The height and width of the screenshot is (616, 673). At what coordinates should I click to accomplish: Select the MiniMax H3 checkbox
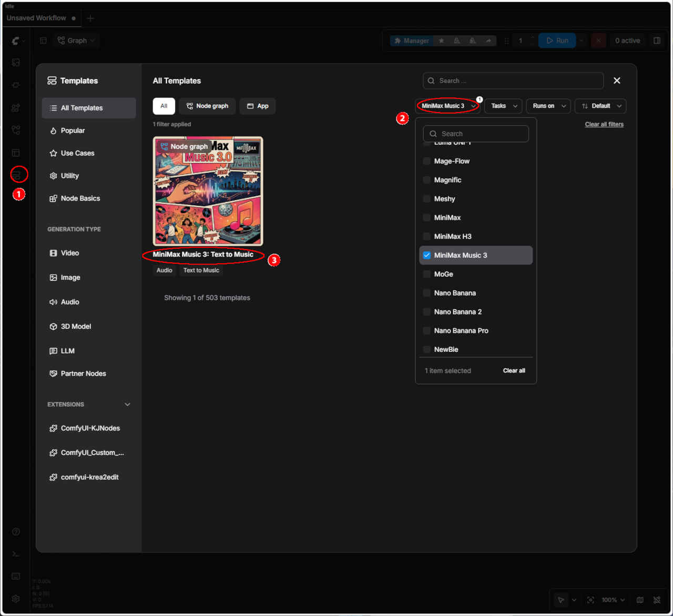tap(427, 237)
